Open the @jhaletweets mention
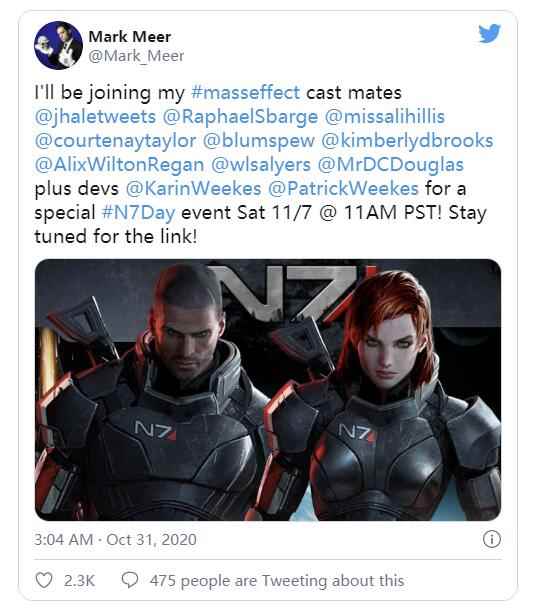The width and height of the screenshot is (535, 610). coord(95,117)
